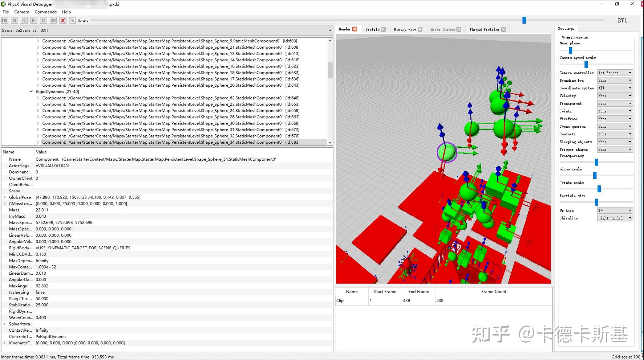Image resolution: width=644 pixels, height=360 pixels.
Task: Click the Particle size slider handle
Action: 596,202
